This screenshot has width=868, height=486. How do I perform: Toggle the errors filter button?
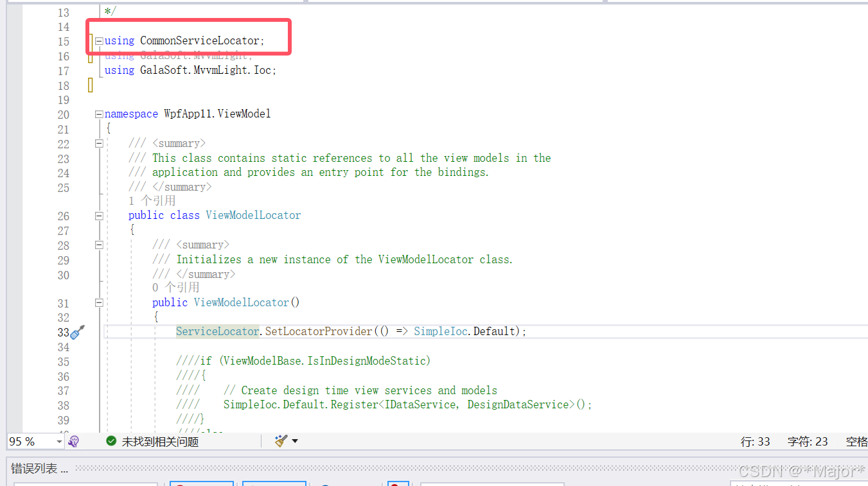(x=202, y=483)
